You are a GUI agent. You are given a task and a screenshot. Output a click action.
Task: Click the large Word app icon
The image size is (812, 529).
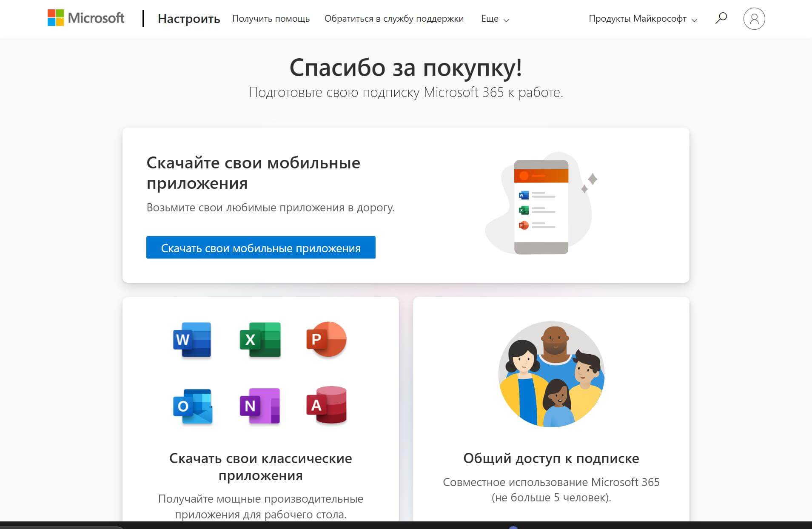click(x=192, y=339)
